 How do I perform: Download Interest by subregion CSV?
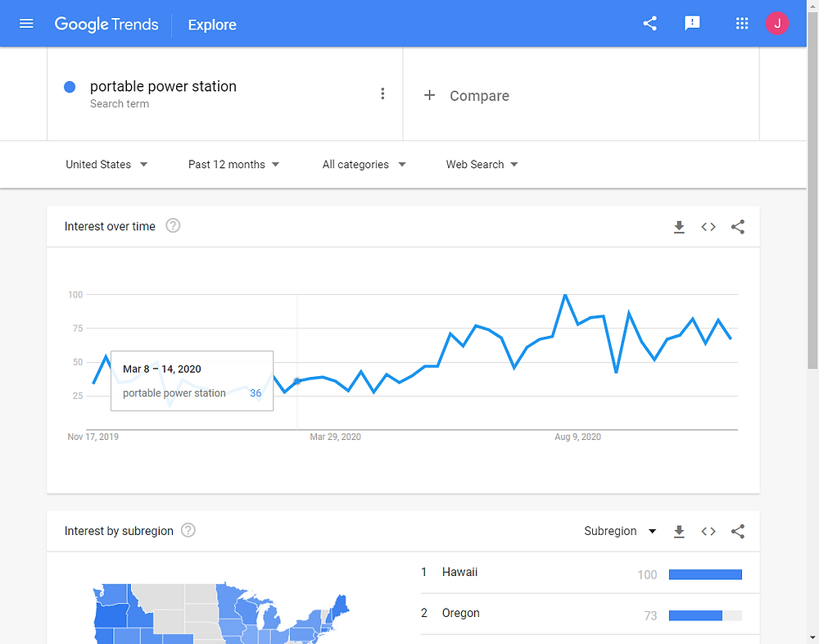click(679, 532)
